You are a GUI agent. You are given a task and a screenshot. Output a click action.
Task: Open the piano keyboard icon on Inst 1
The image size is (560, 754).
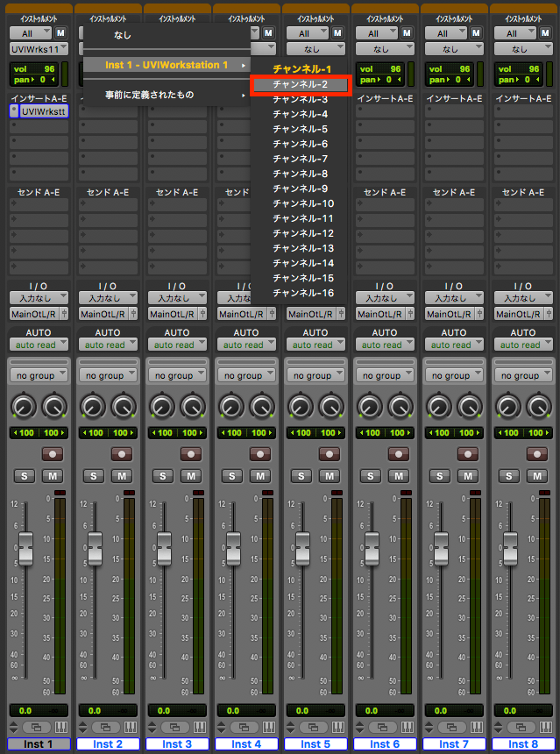click(x=62, y=727)
